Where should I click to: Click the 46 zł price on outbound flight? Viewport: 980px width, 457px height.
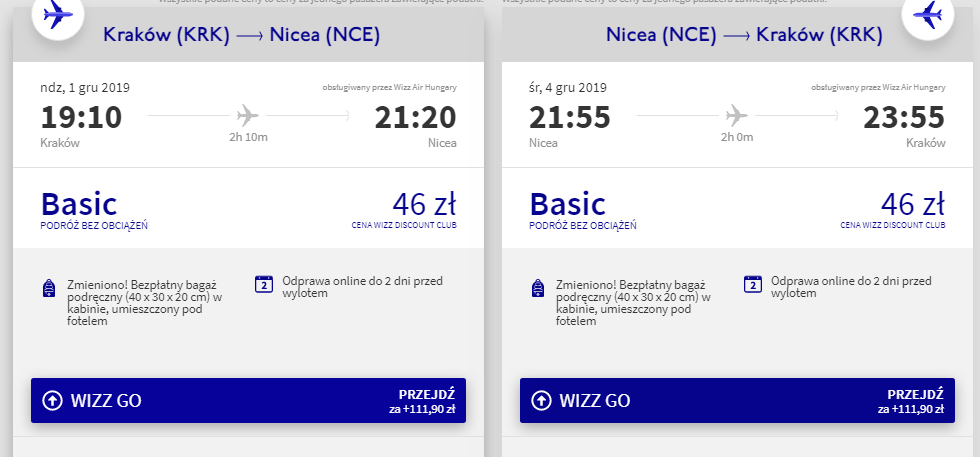424,204
